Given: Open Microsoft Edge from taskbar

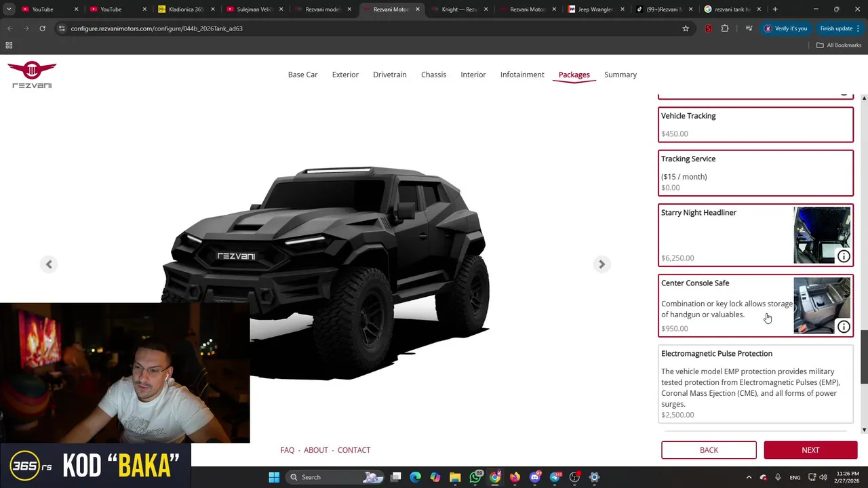Looking at the screenshot, I should (x=416, y=477).
